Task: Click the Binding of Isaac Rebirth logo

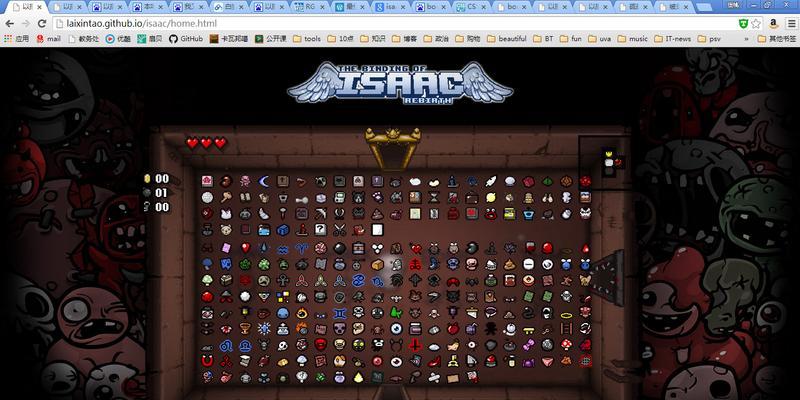Action: pos(401,83)
